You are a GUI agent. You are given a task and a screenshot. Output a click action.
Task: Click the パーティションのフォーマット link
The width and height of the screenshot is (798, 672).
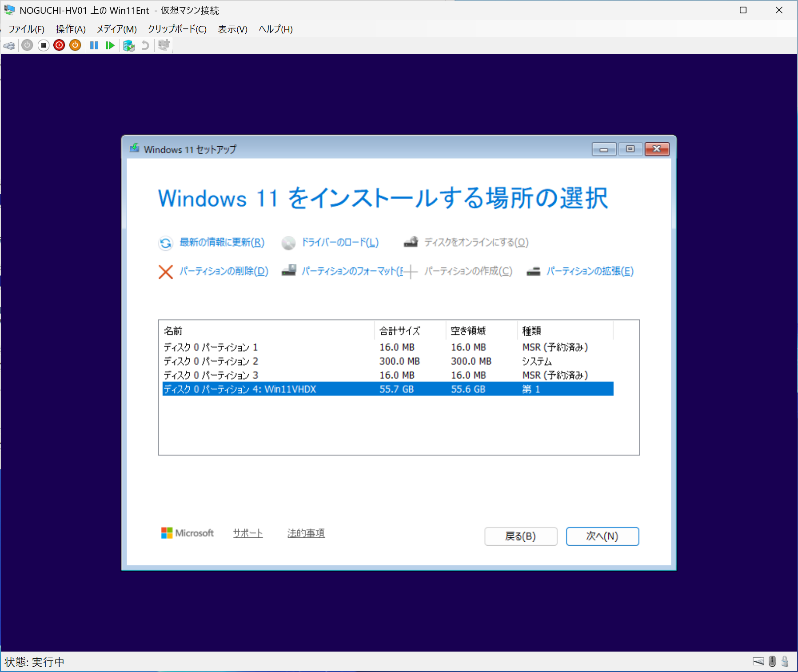tap(352, 271)
